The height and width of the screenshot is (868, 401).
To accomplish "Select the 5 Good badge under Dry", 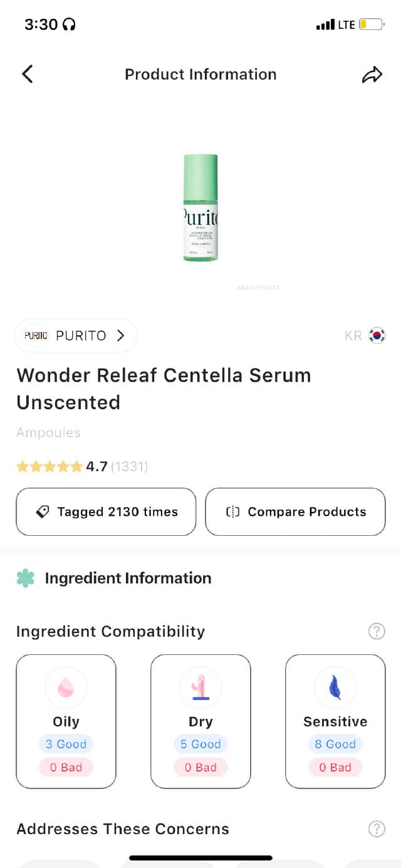I will coord(200,744).
